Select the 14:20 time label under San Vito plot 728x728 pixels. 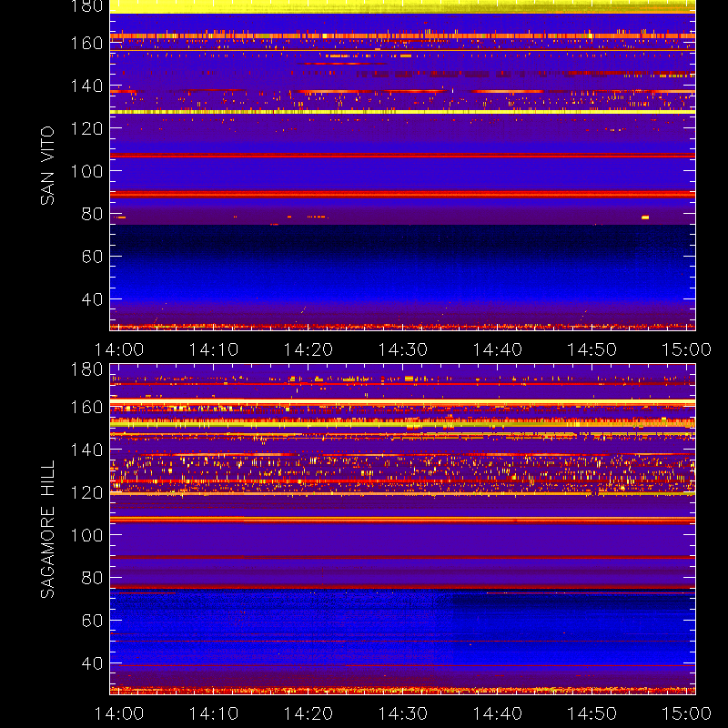pyautogui.click(x=308, y=349)
